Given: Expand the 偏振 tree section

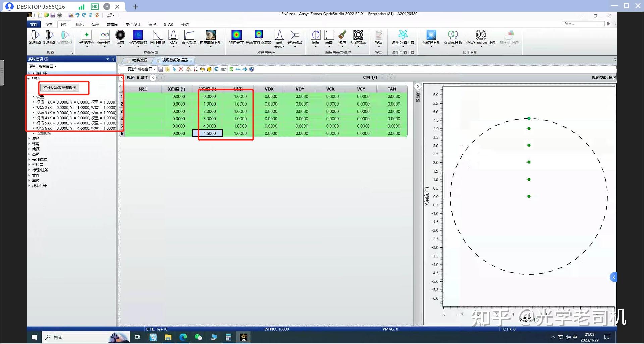Looking at the screenshot, I should [x=29, y=149].
